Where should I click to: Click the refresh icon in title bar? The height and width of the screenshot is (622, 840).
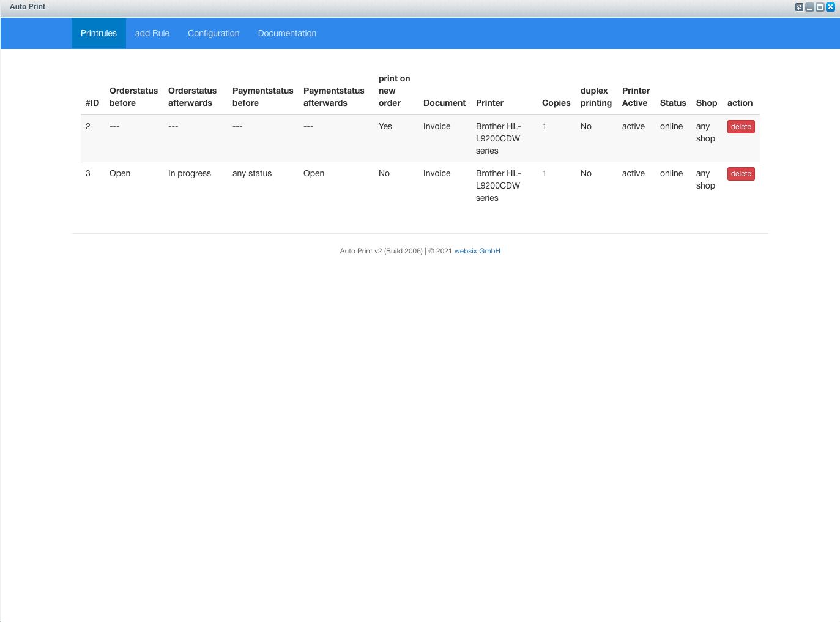point(799,7)
